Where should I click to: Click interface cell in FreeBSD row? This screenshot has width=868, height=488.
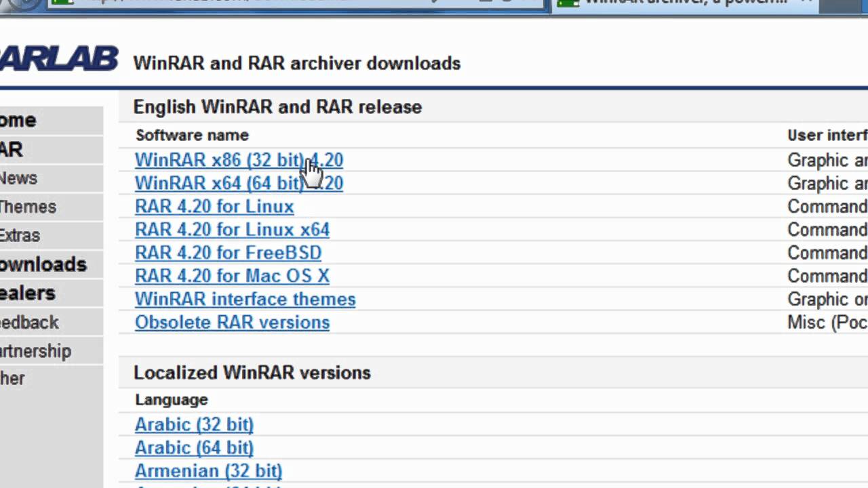pos(827,252)
